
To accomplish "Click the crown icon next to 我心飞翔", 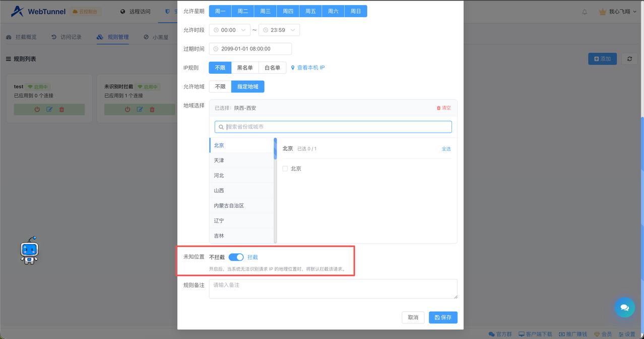I will coord(602,12).
